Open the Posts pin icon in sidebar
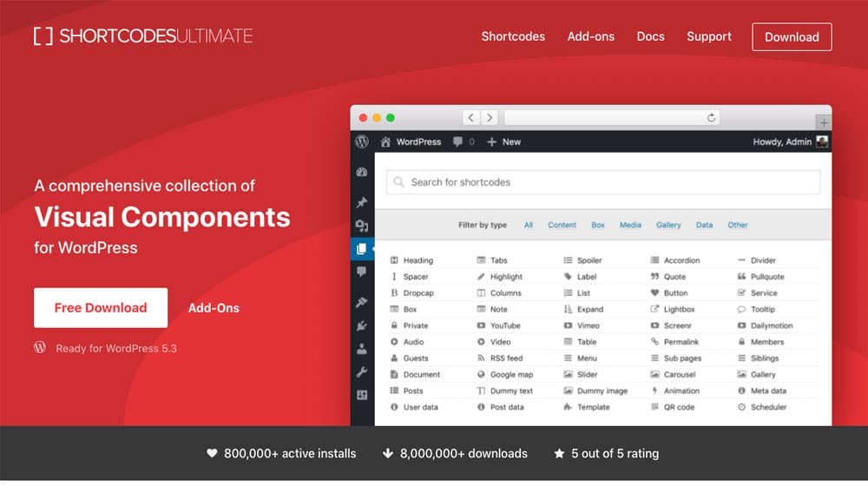 click(x=362, y=202)
